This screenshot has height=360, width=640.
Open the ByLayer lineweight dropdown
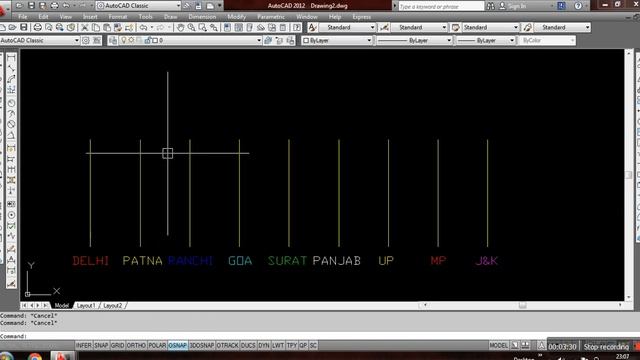pyautogui.click(x=485, y=40)
